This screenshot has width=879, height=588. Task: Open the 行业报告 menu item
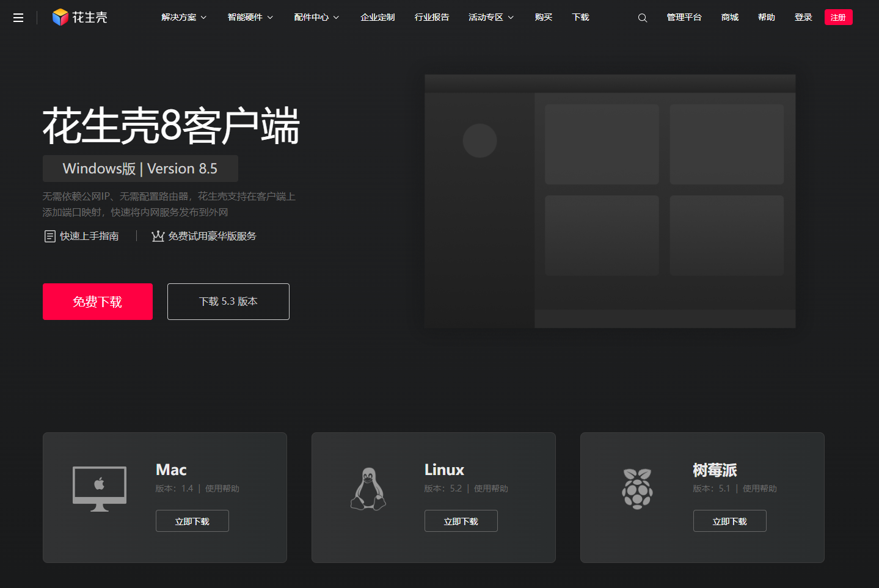pos(432,17)
